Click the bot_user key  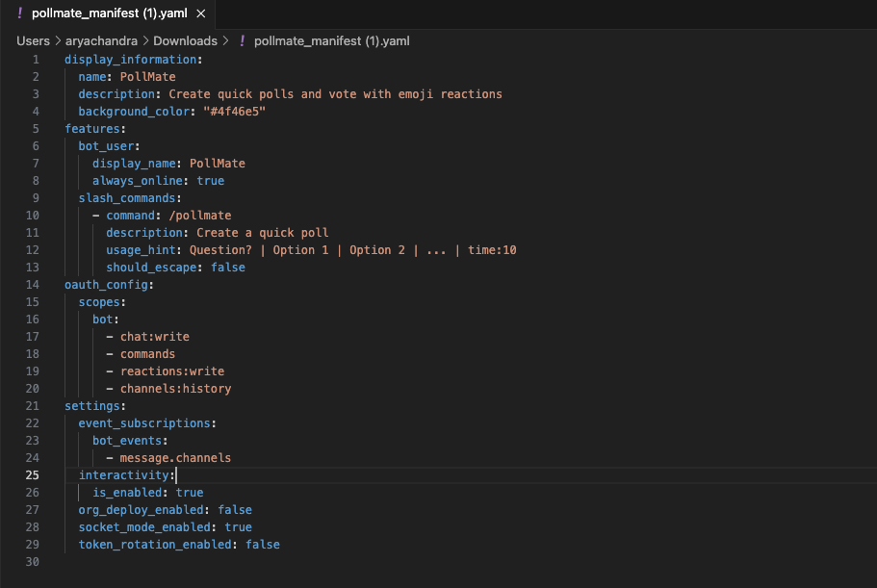click(106, 146)
